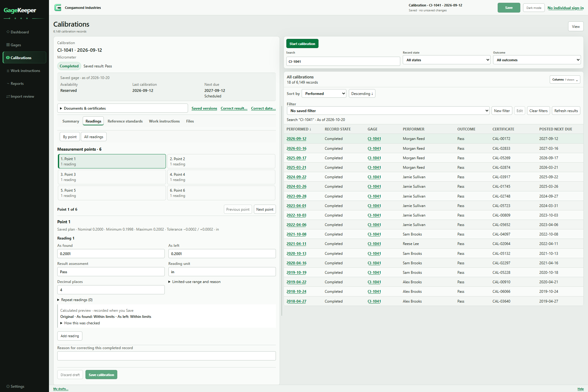Screen dimensions: 588x392
Task: Expand How this was checked
Action: coord(80,323)
